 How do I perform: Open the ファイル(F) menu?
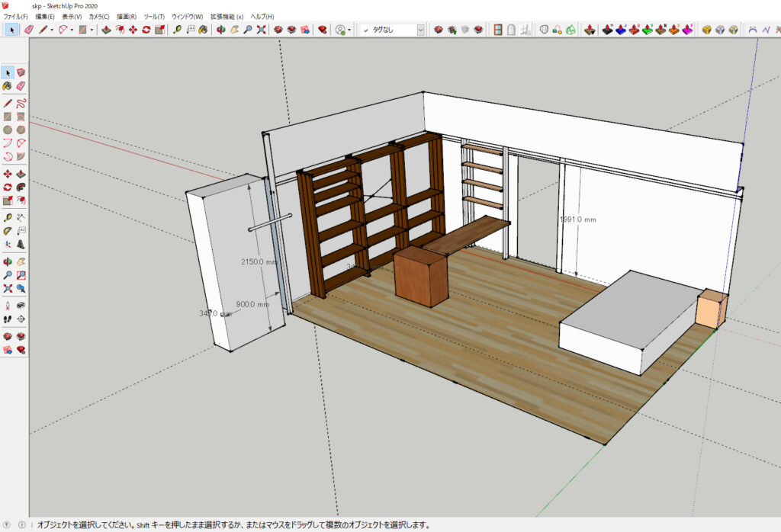click(15, 16)
